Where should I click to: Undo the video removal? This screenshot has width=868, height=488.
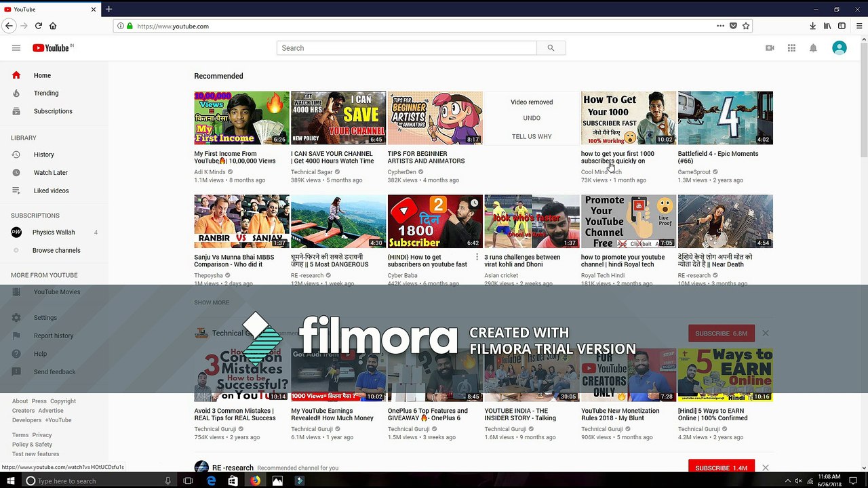tap(532, 118)
